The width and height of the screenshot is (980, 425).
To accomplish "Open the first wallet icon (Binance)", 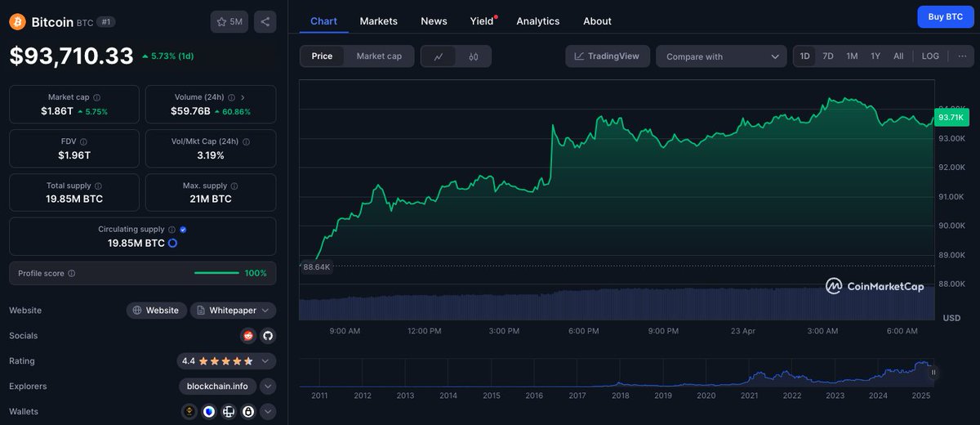I will [x=190, y=411].
